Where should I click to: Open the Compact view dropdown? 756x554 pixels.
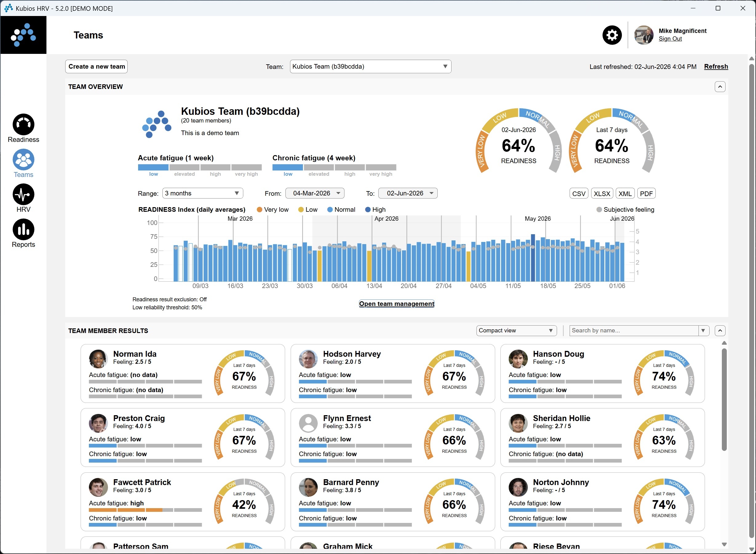[x=516, y=330]
